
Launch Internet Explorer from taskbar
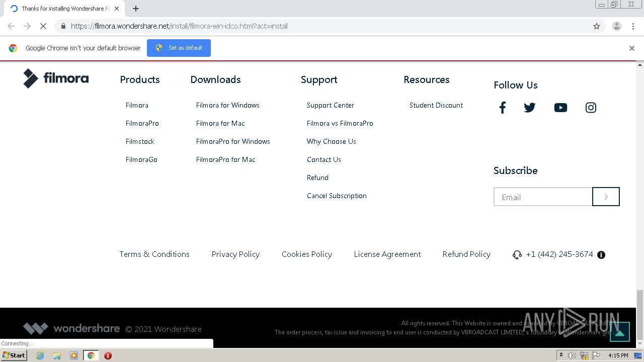click(40, 355)
